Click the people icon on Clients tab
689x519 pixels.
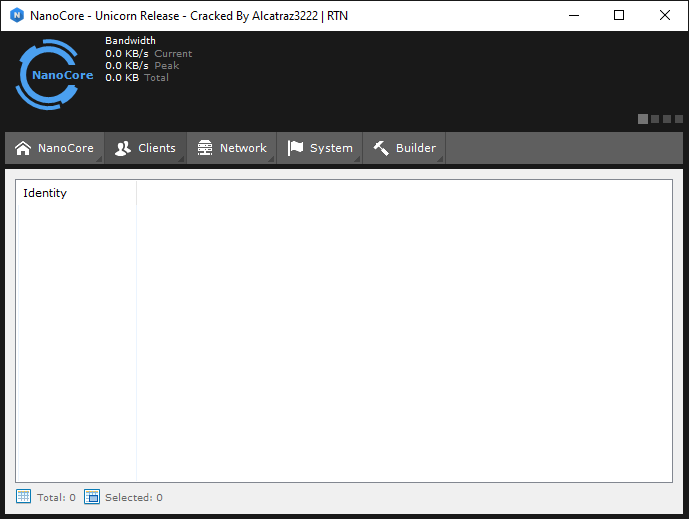point(123,148)
